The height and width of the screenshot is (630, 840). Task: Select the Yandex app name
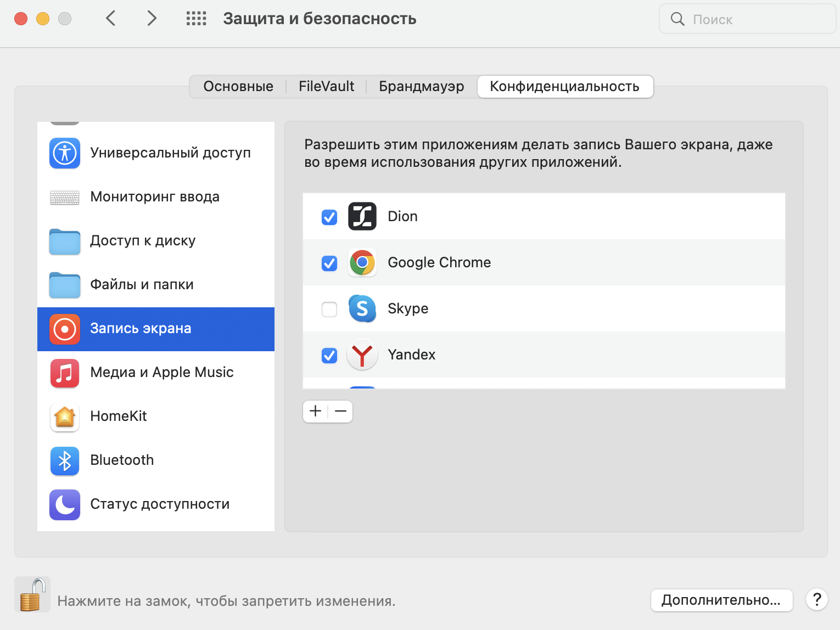(x=412, y=355)
